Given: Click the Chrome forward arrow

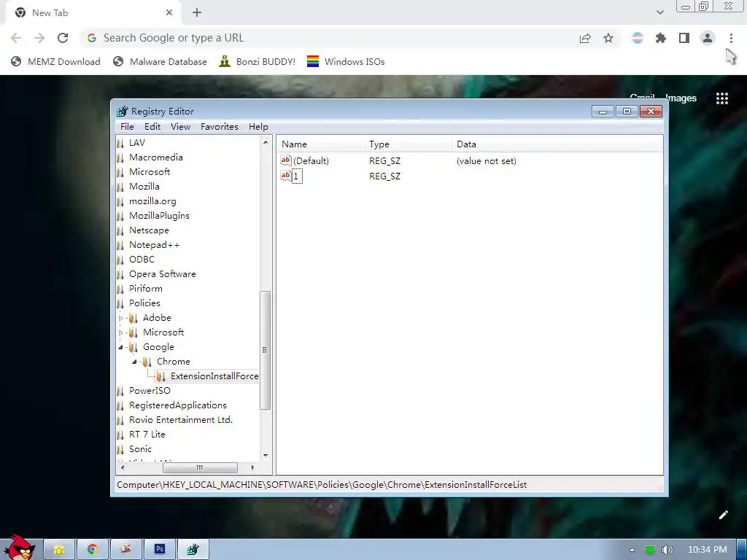Looking at the screenshot, I should [39, 38].
